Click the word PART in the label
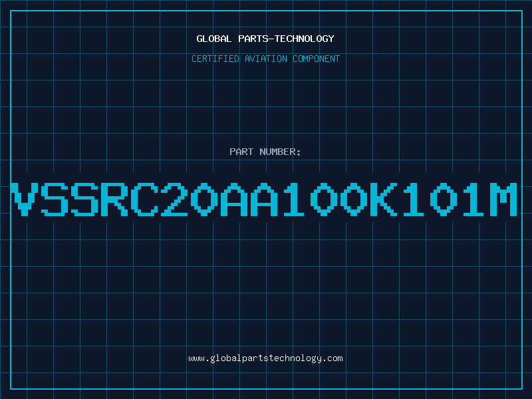Screen dimensions: 532x399 tap(241, 152)
